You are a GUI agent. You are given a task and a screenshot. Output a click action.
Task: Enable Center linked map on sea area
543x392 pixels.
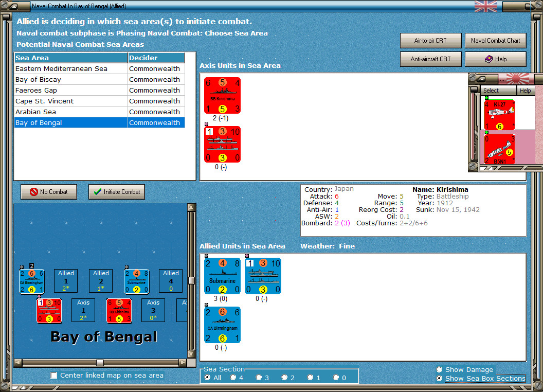(53, 376)
